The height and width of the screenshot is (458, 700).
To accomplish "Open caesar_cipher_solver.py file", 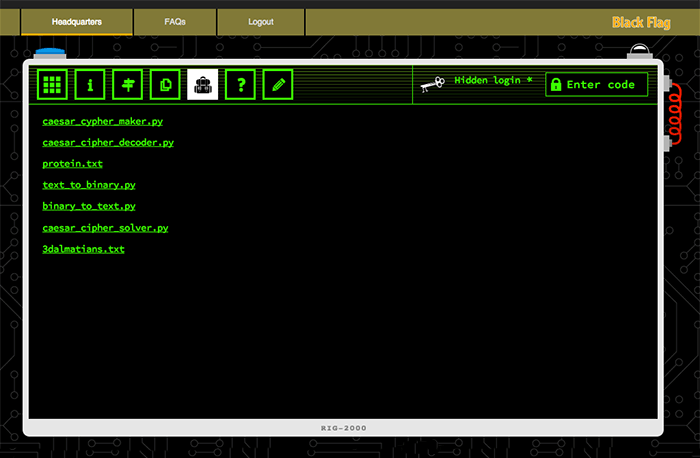I will click(105, 228).
